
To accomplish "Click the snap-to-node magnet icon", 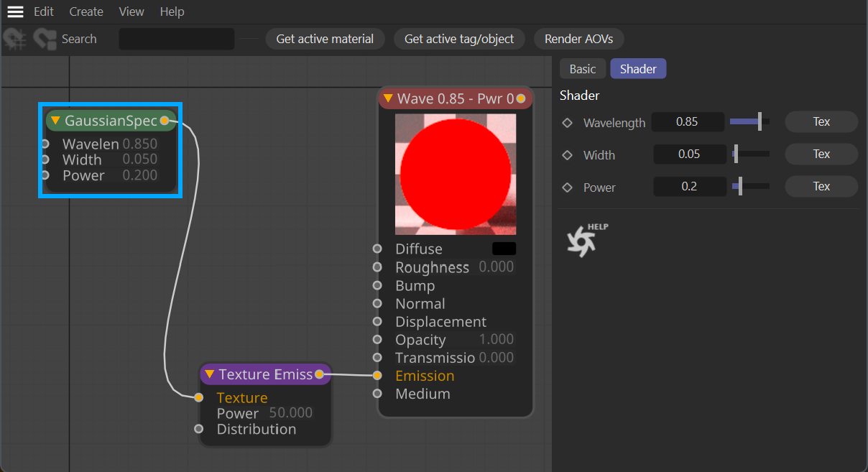I will (45, 39).
